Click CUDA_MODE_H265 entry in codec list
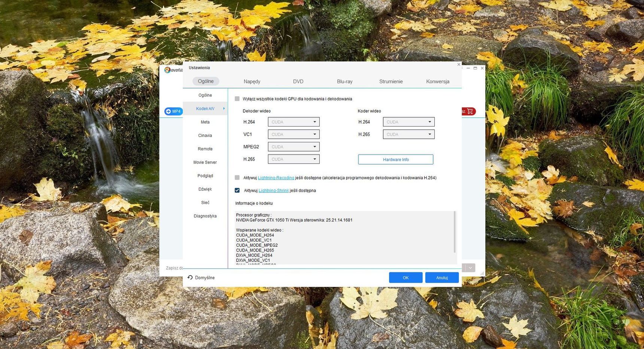This screenshot has height=349, width=644. (x=255, y=250)
